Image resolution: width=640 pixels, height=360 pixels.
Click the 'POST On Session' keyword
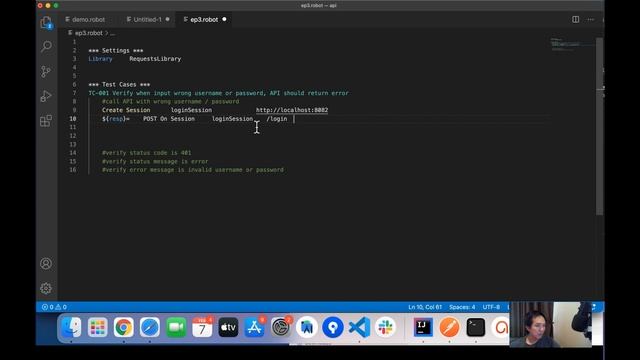point(169,118)
